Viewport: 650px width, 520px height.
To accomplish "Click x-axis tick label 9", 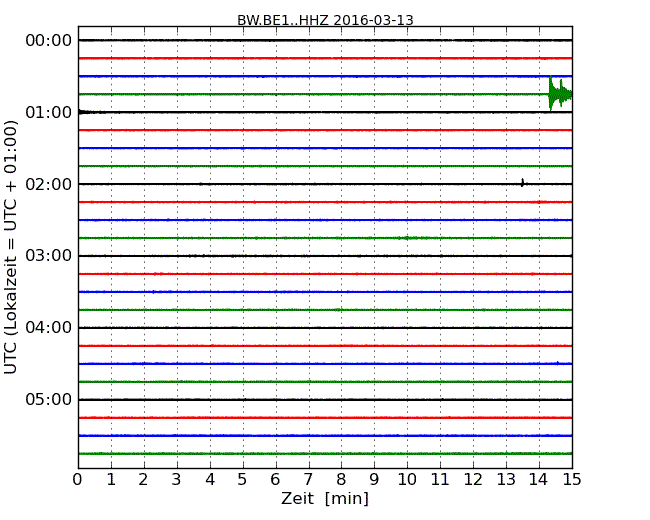I will [374, 480].
